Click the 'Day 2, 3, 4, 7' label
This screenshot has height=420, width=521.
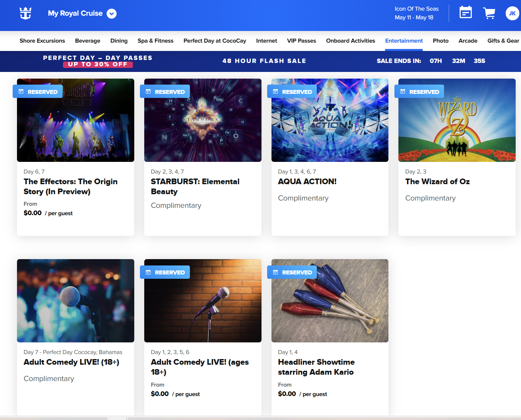point(167,172)
